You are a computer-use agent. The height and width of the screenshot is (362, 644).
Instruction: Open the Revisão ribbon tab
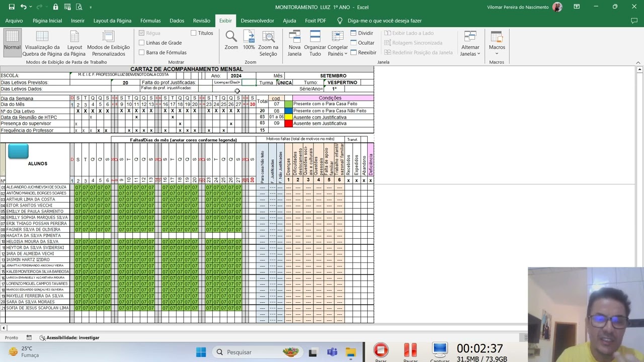201,21
